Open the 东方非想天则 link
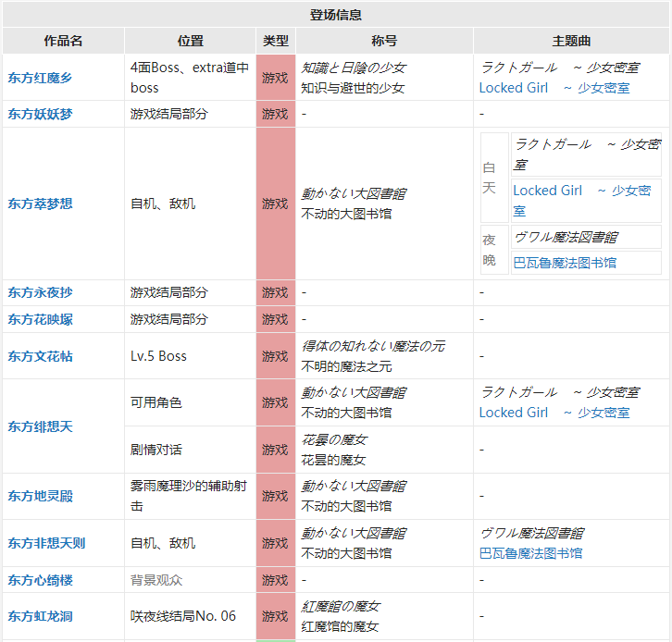 pyautogui.click(x=46, y=544)
